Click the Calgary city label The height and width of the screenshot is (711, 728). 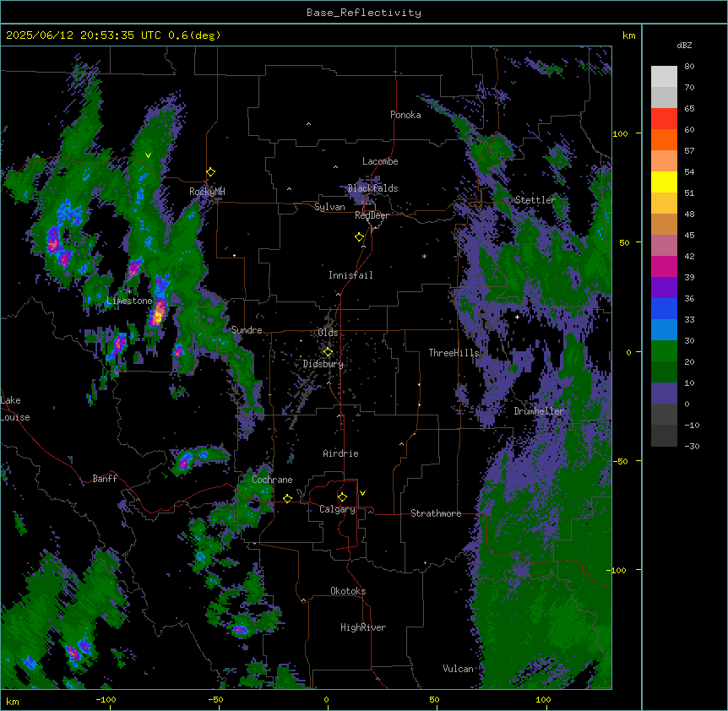click(337, 509)
